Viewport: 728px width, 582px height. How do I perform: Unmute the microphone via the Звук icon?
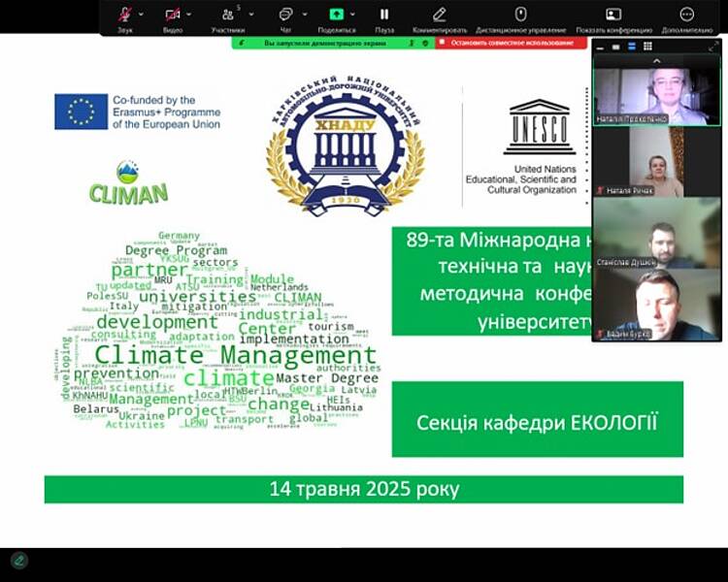[x=124, y=15]
